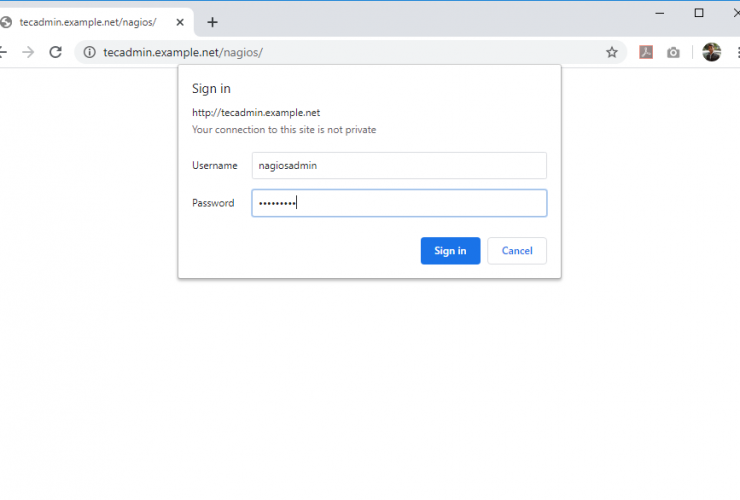
Task: Minimize the browser window
Action: pos(661,13)
